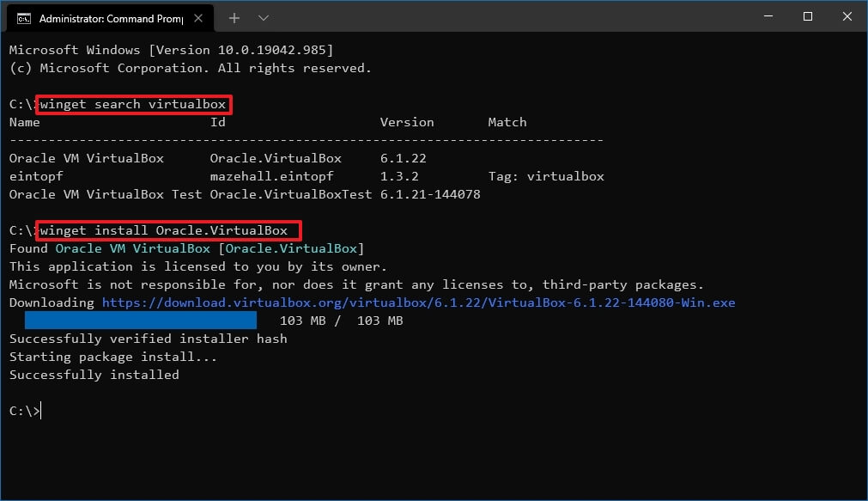Maximize the terminal window
Viewport: 868px width, 501px height.
(x=807, y=16)
